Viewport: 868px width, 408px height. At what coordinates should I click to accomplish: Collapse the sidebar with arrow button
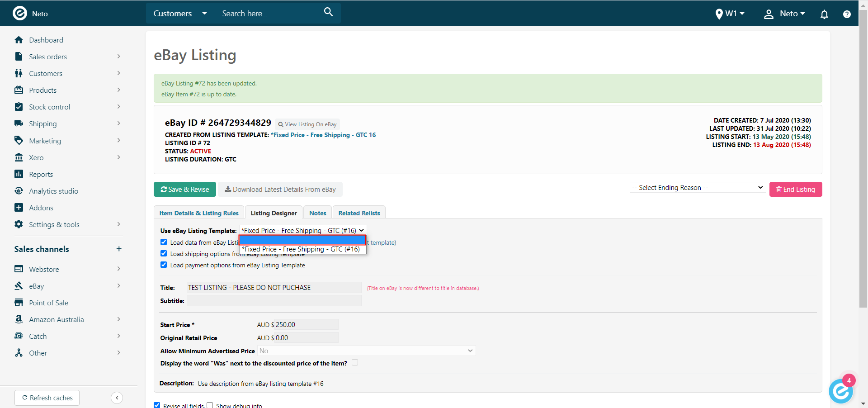tap(117, 398)
